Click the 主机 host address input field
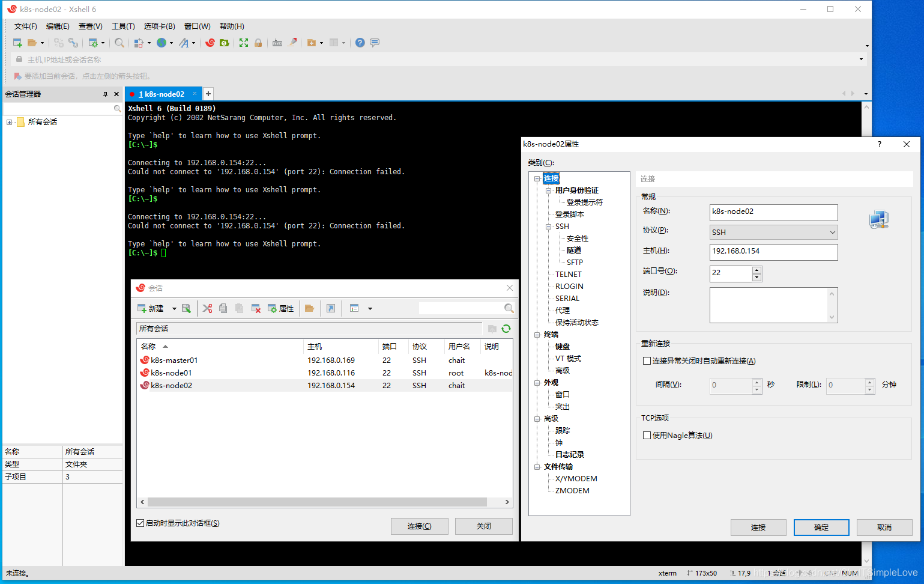 point(773,252)
